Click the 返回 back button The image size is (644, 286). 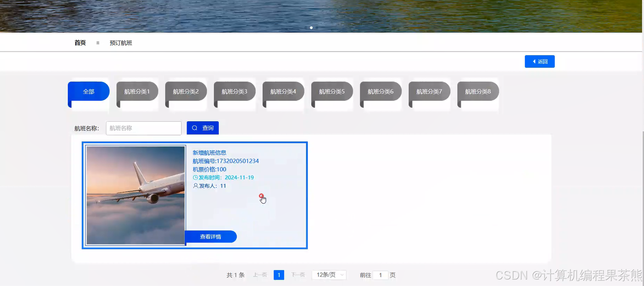coord(539,62)
